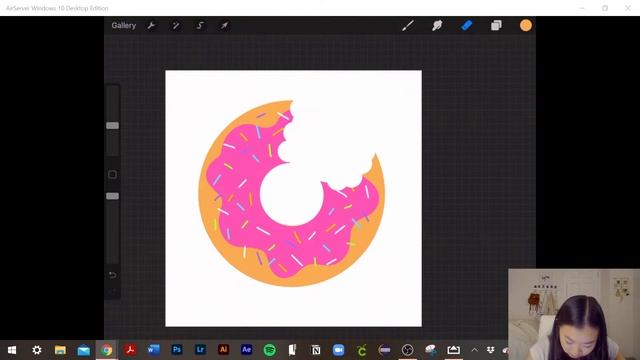Tap the Undo arrow in sidebar
This screenshot has height=360, width=640.
(x=112, y=275)
